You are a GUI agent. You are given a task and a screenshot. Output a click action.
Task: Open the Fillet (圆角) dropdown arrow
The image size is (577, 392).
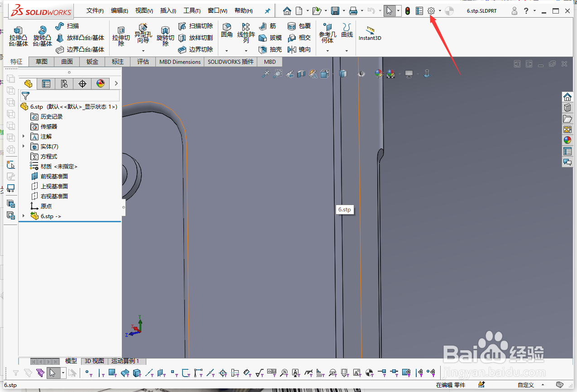coord(227,51)
